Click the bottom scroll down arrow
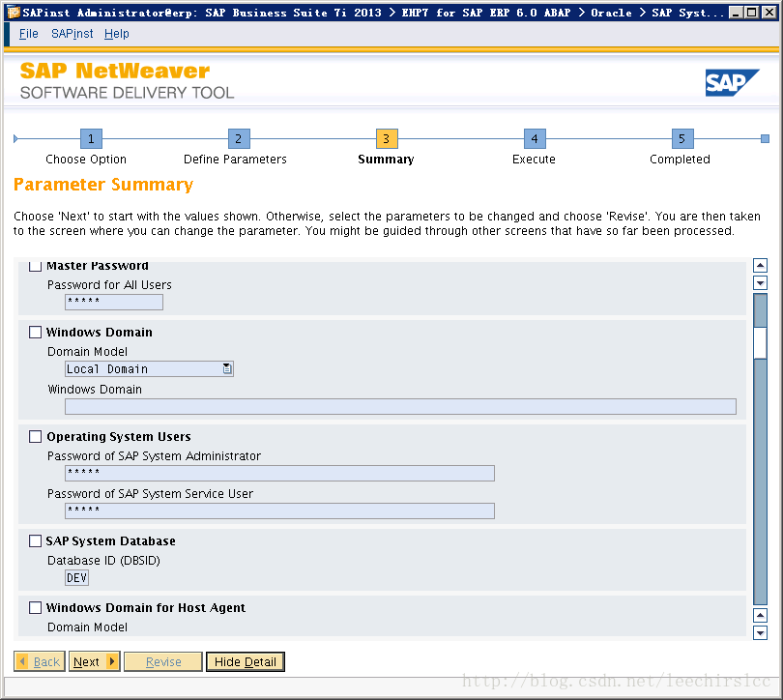 tap(760, 633)
